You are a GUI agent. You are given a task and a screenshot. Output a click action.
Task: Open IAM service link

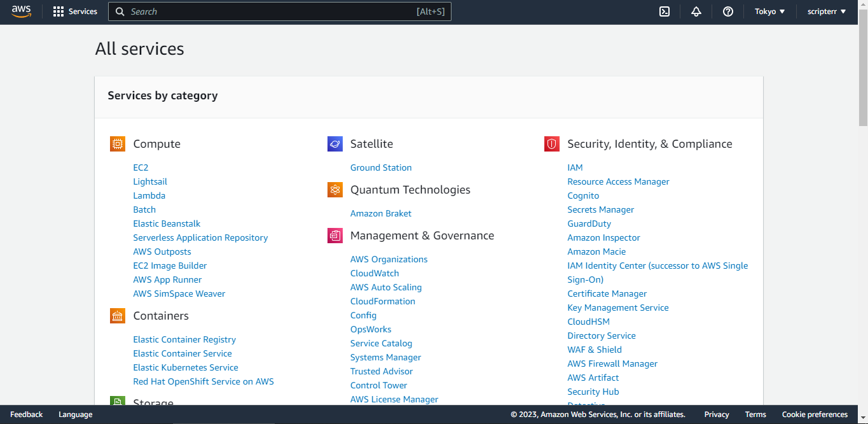click(575, 167)
